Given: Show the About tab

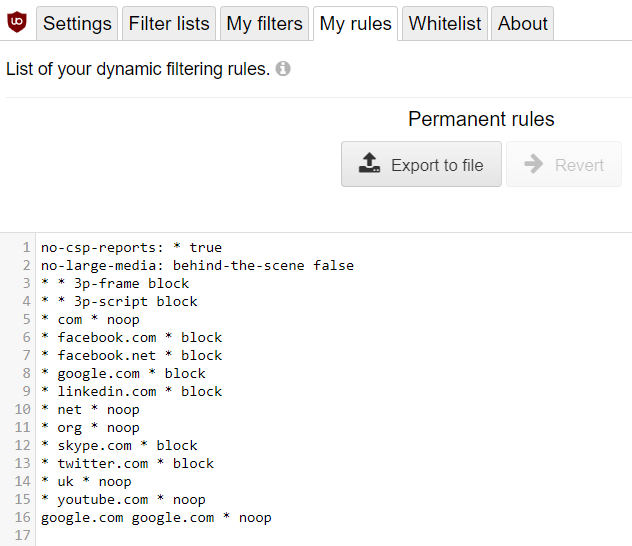Looking at the screenshot, I should coord(522,24).
